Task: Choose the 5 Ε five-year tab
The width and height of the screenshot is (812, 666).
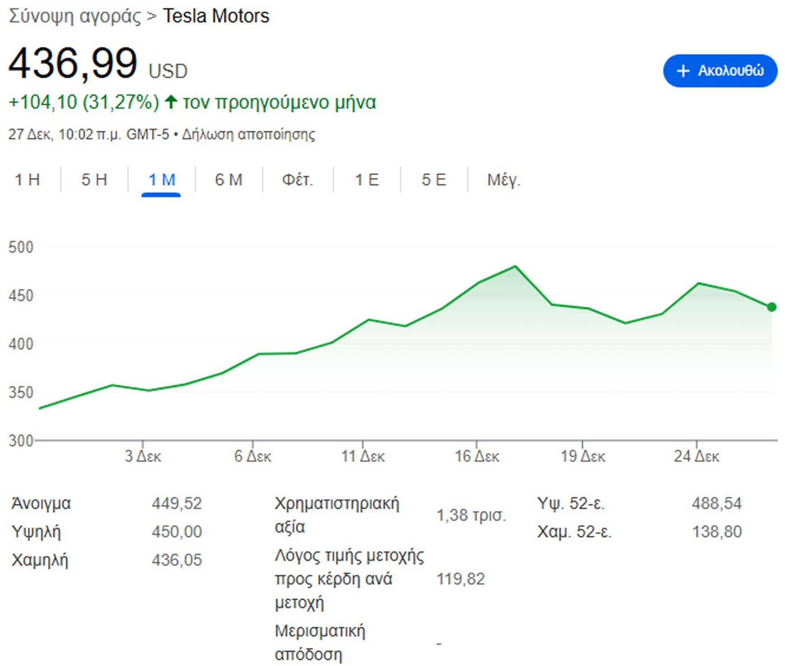Action: (434, 180)
